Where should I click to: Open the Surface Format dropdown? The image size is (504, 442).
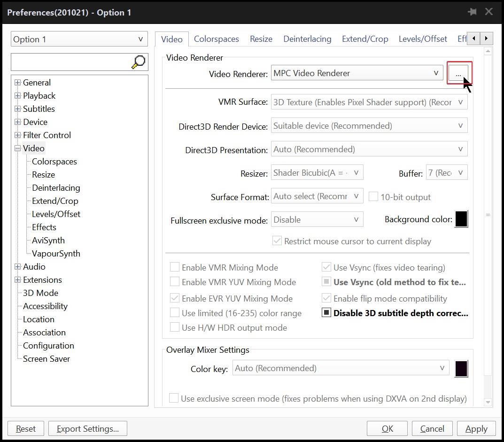[x=317, y=196]
